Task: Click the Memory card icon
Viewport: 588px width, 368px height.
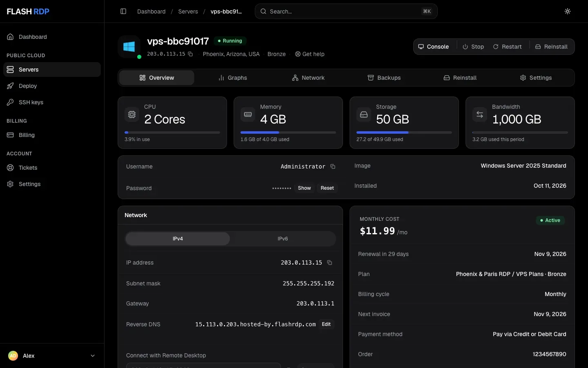Action: (248, 114)
